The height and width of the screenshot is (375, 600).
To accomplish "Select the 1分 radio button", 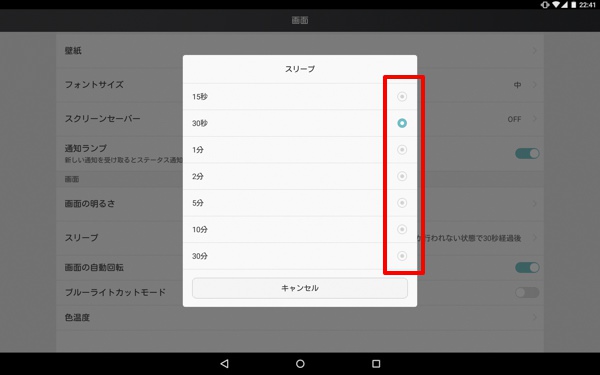I will [402, 150].
